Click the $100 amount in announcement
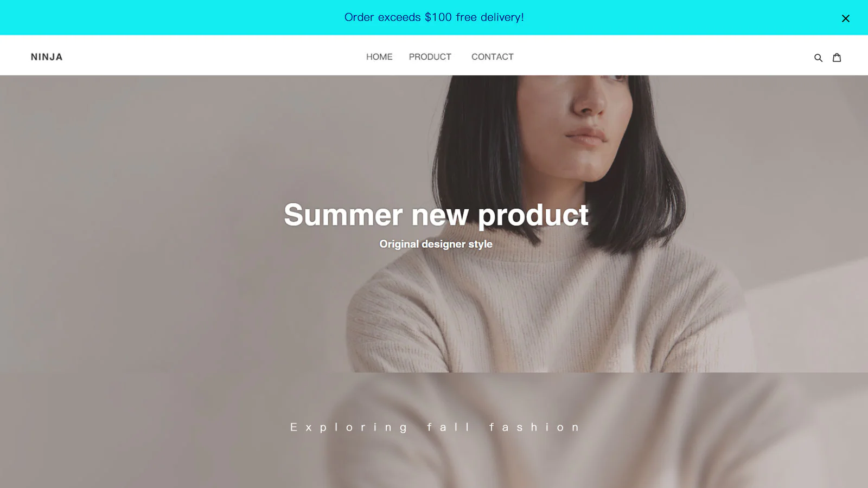Screen dimensions: 868x488 [438, 17]
